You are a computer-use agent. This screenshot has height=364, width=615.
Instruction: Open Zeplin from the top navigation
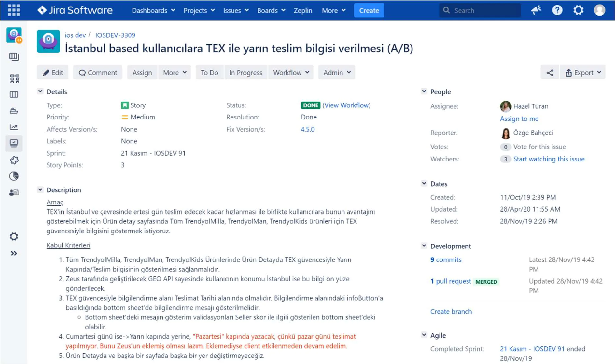(x=303, y=10)
